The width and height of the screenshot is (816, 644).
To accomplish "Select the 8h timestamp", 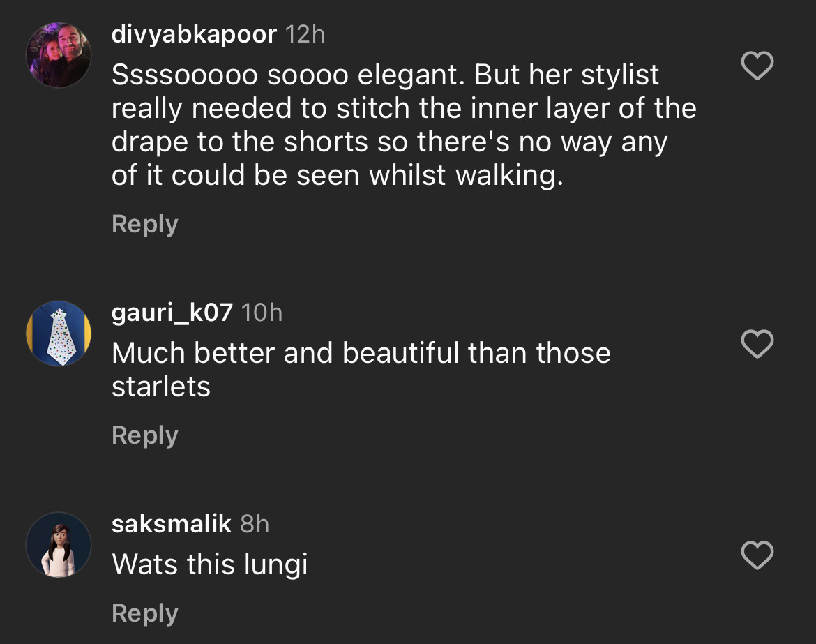I will pos(255,524).
